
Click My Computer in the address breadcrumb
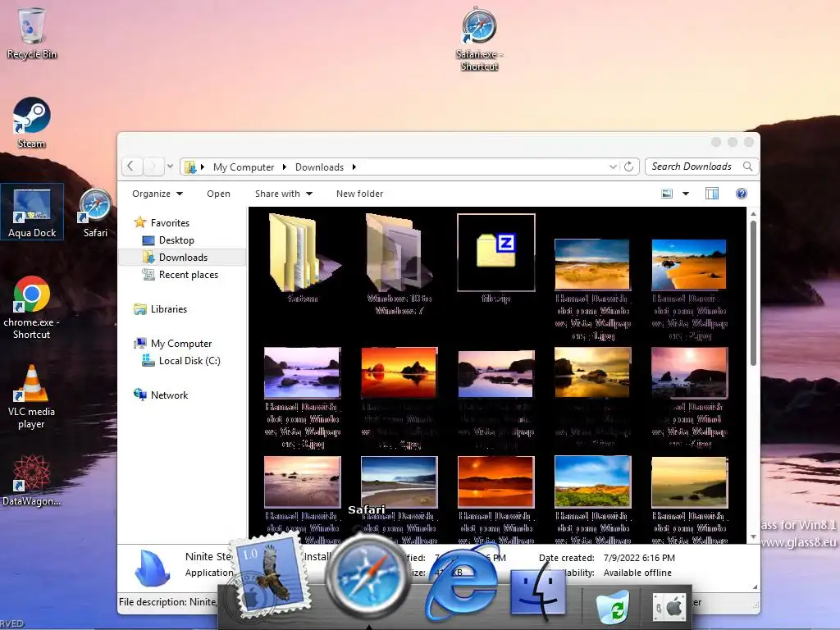coord(243,167)
